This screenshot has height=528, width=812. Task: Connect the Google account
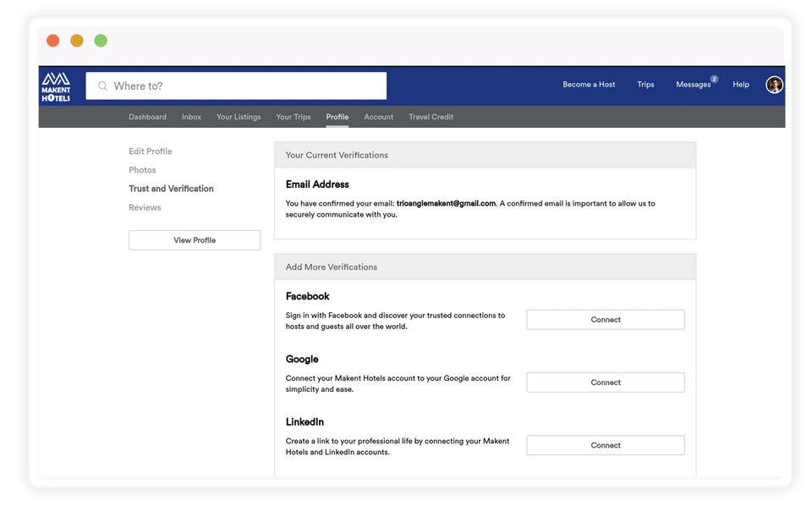606,382
